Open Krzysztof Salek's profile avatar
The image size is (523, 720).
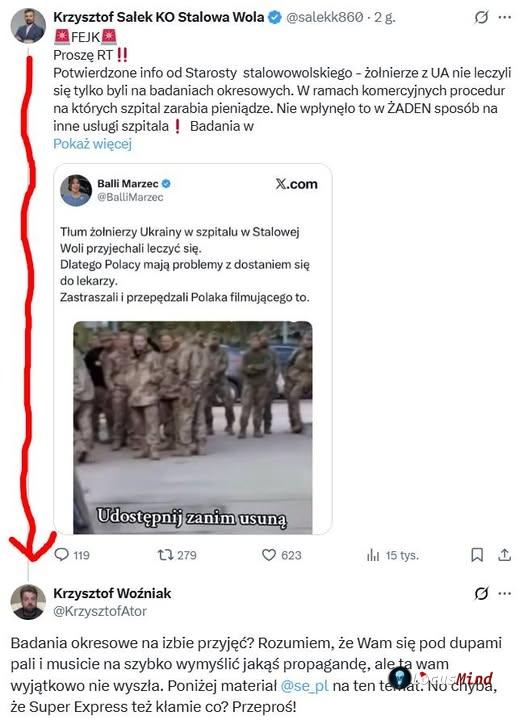pyautogui.click(x=28, y=26)
